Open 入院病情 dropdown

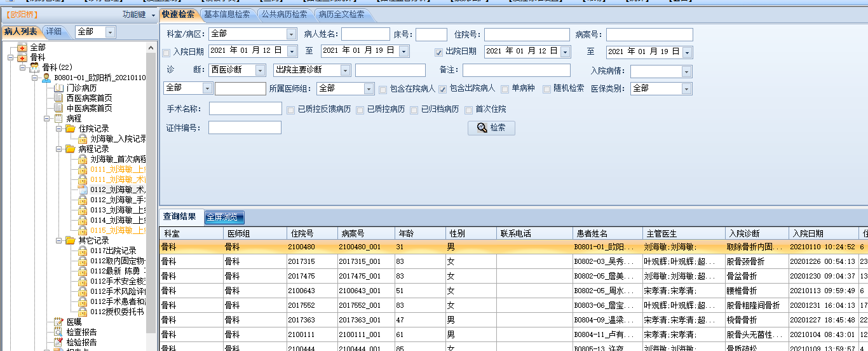pos(686,71)
